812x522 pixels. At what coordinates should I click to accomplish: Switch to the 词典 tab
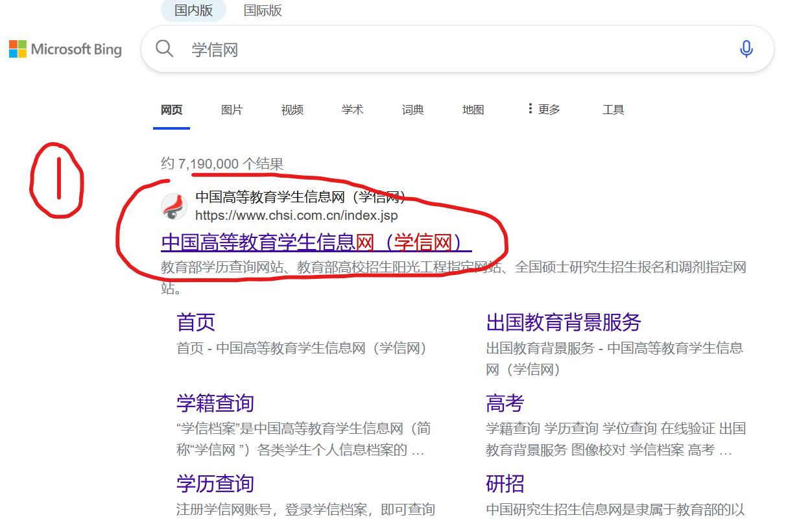click(x=412, y=110)
